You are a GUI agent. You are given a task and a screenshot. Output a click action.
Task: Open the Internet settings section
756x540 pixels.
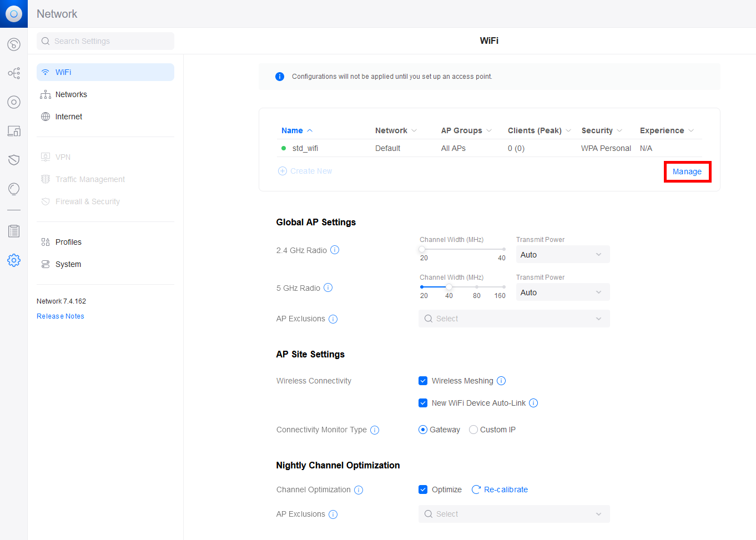68,116
